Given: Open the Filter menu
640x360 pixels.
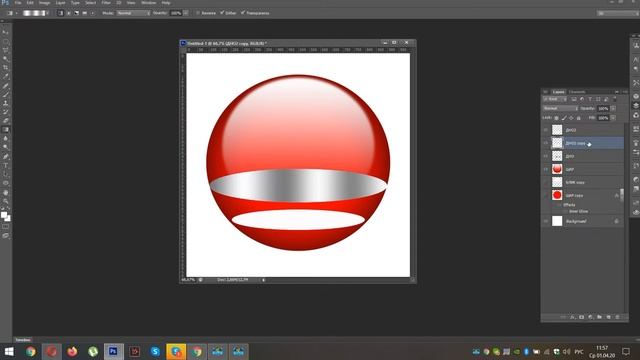Looking at the screenshot, I should [x=106, y=3].
